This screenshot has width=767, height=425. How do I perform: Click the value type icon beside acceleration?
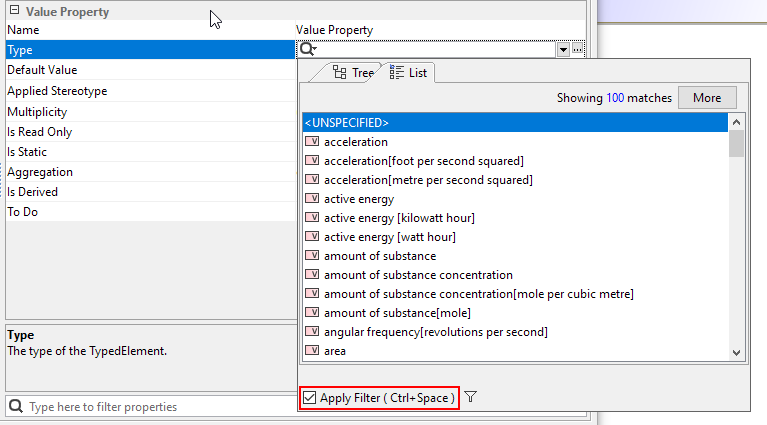coord(312,142)
